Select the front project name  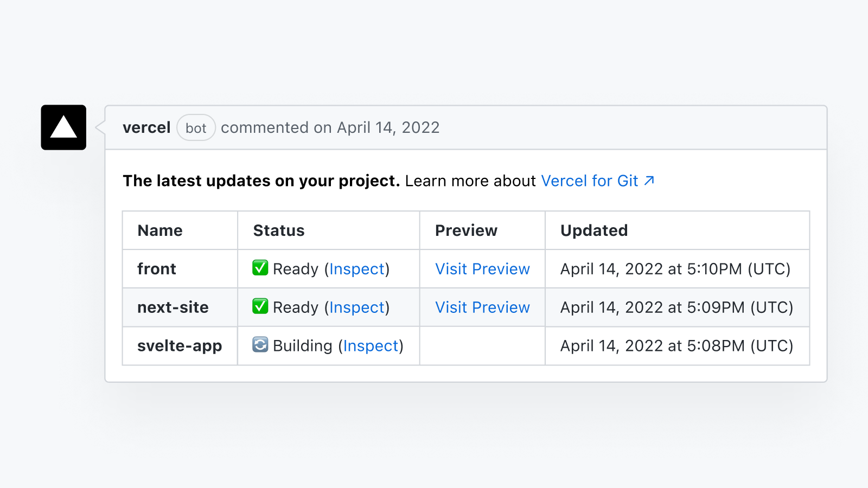coord(157,268)
